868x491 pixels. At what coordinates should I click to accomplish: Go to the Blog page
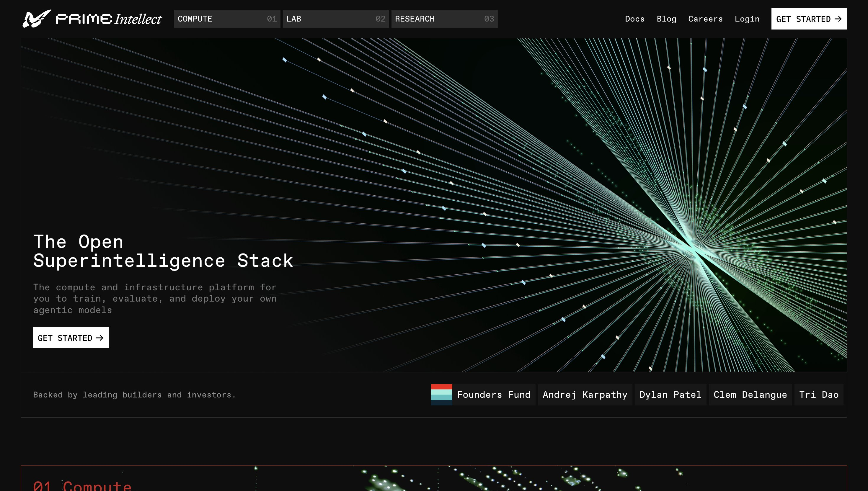point(666,19)
